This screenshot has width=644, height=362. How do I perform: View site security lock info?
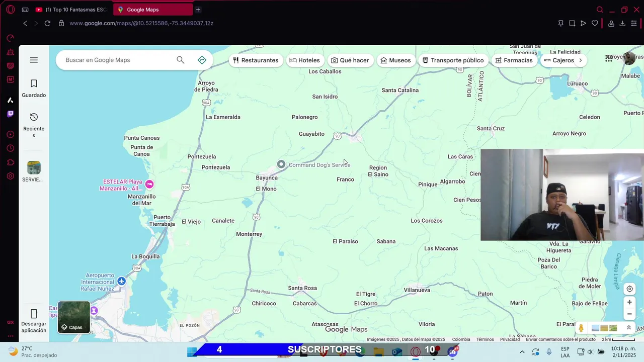point(61,23)
